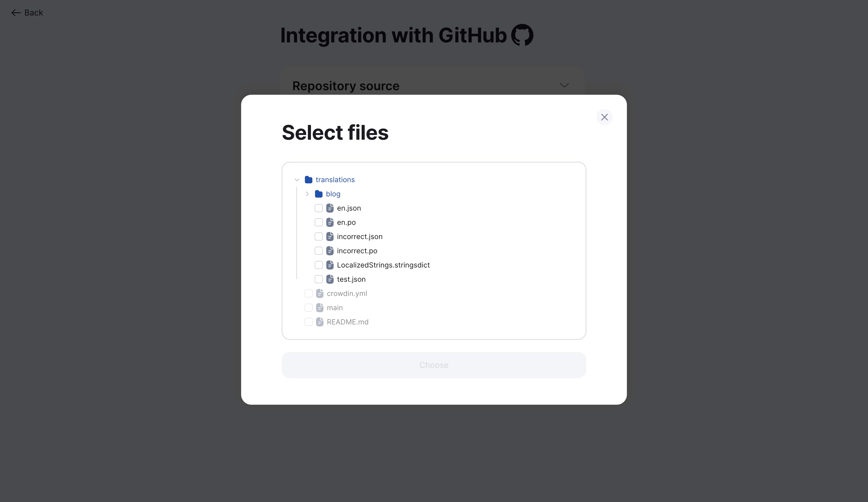Select the crowdin.yml file name
868x502 pixels.
(x=347, y=294)
